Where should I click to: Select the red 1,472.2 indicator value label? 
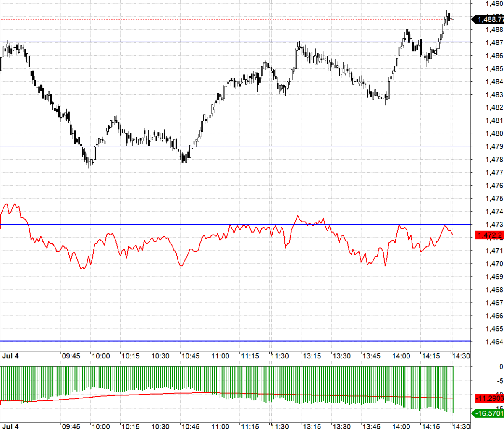pos(489,235)
